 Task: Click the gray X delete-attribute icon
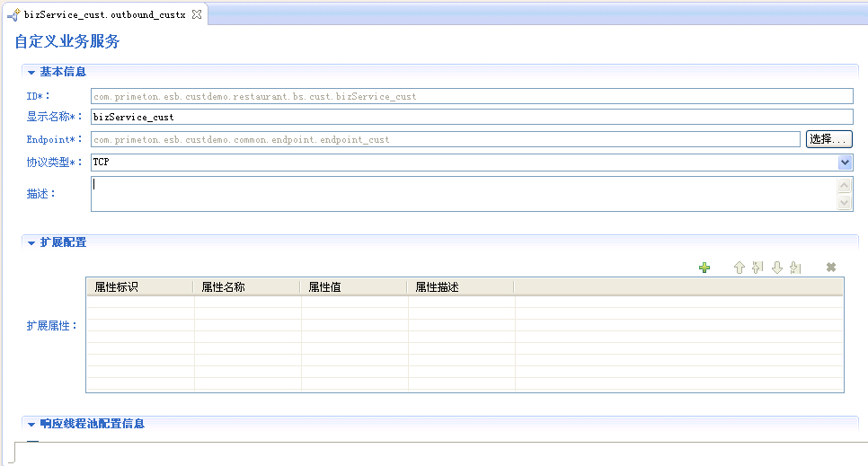click(831, 268)
